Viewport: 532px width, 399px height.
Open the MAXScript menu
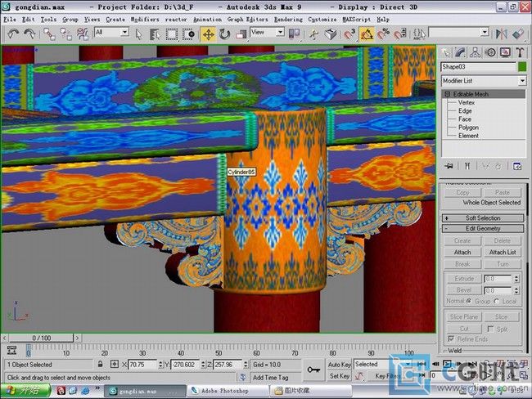(356, 20)
